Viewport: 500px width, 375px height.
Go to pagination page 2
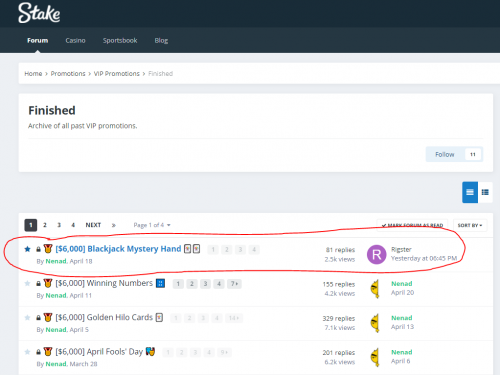[45, 225]
